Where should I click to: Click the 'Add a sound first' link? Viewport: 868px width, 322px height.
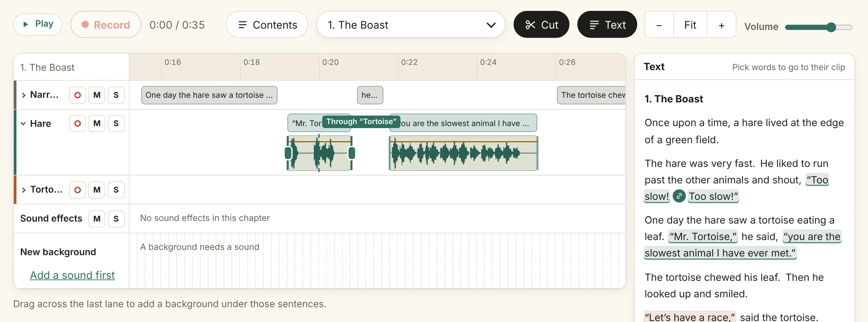tap(72, 275)
